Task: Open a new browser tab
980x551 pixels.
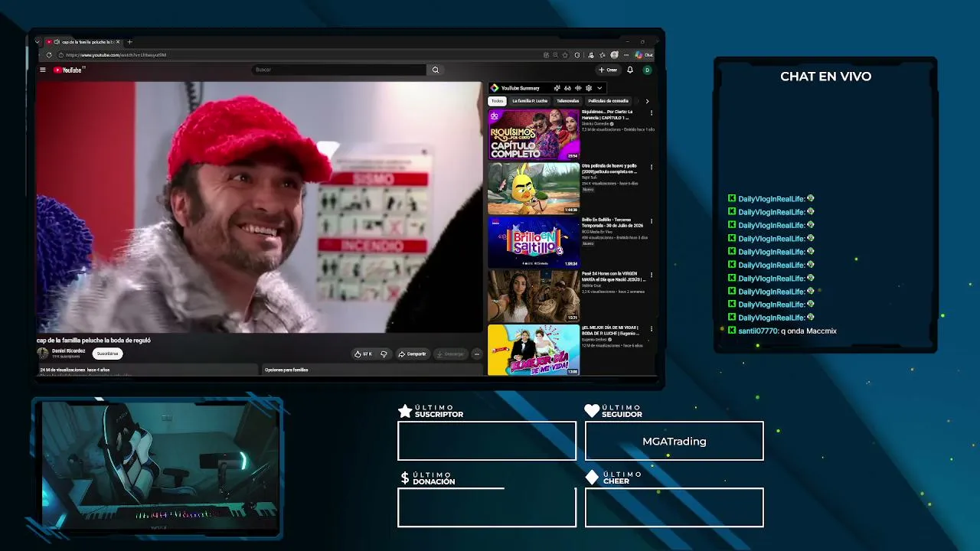Action: pos(129,42)
